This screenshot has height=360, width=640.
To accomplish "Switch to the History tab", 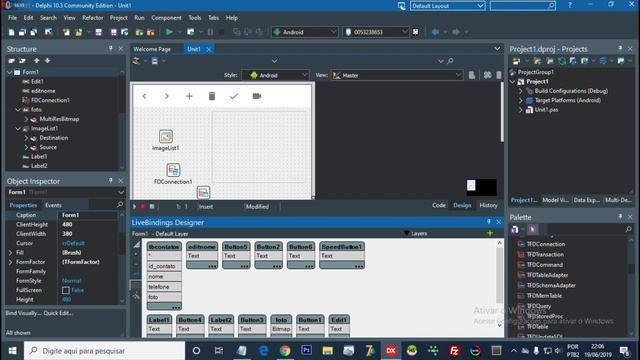I will tap(488, 205).
